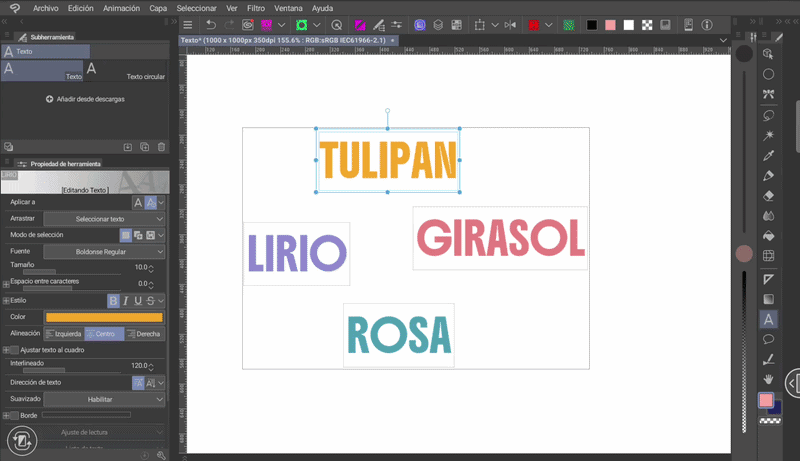
Task: Choose the Hand move tool
Action: [x=768, y=379]
